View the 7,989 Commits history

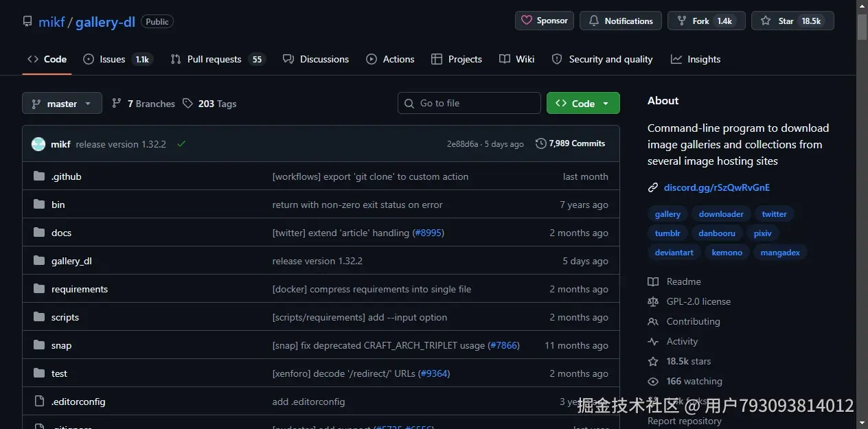pyautogui.click(x=570, y=143)
